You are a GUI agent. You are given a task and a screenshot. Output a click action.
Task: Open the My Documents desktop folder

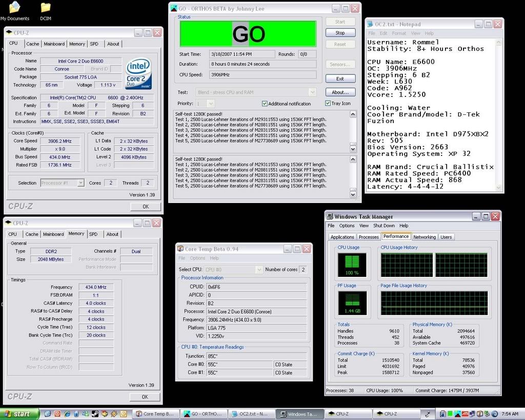15,11
